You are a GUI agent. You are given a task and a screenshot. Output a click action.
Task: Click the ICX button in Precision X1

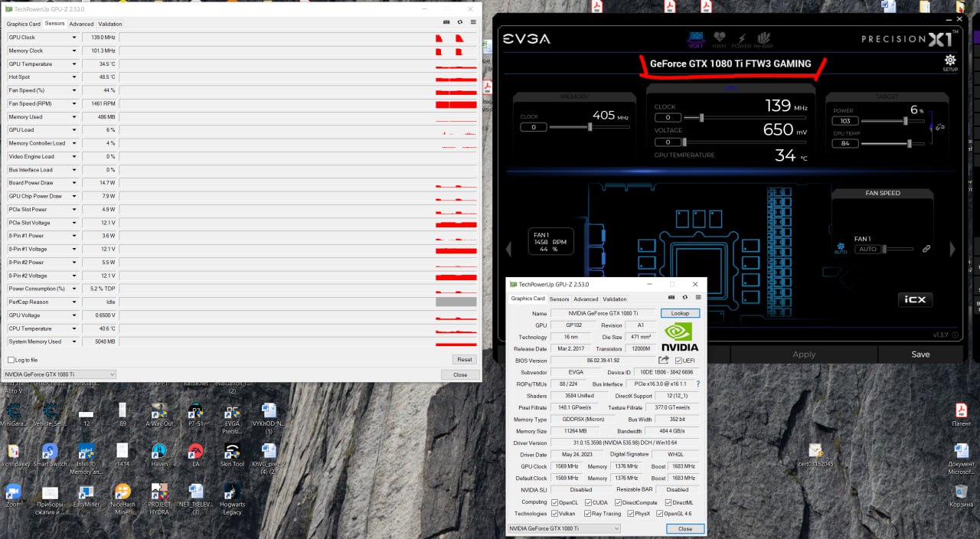(915, 300)
